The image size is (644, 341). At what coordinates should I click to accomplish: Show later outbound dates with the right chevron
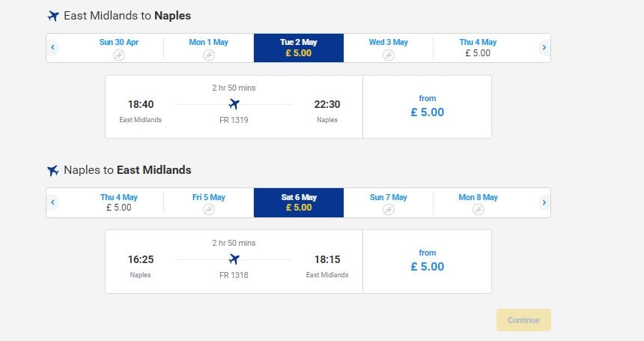(544, 48)
